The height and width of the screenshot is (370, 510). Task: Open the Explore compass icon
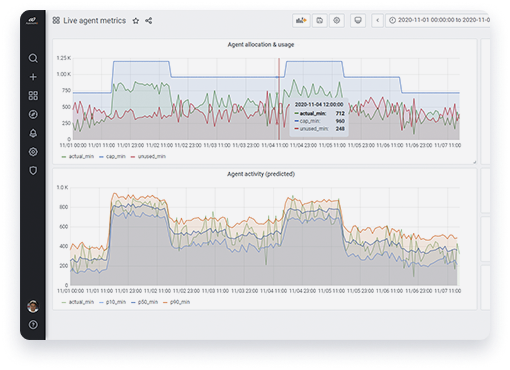click(x=33, y=114)
